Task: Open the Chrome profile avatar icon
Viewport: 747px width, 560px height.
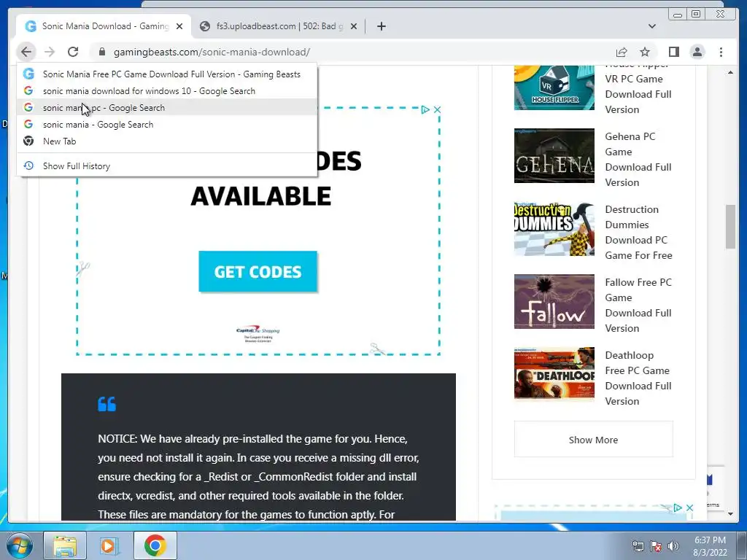Action: 697,52
